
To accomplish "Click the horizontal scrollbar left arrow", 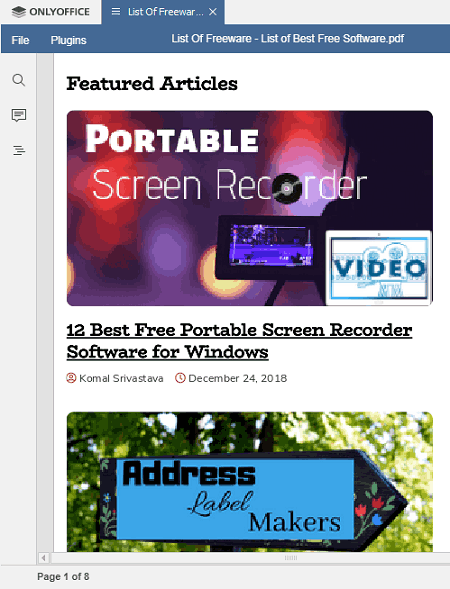I will [44, 558].
